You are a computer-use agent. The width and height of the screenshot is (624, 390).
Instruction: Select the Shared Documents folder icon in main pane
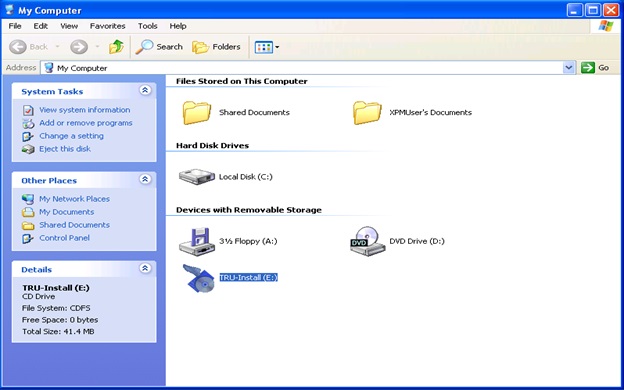pyautogui.click(x=197, y=113)
